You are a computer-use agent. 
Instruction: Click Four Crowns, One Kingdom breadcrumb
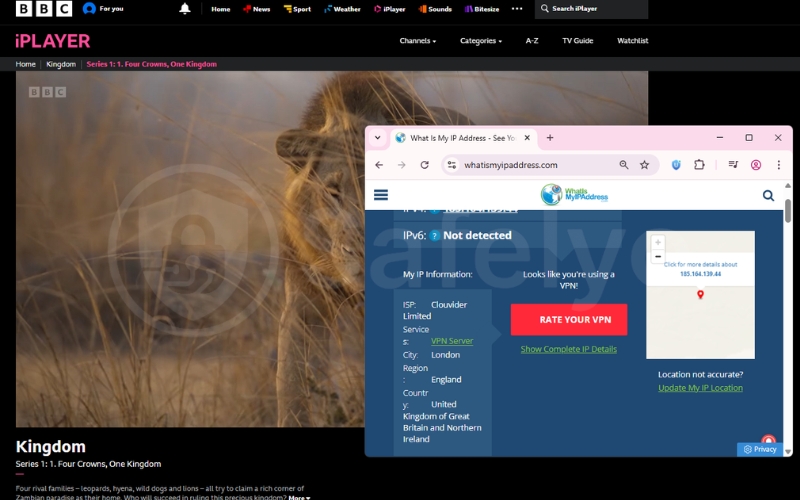152,64
